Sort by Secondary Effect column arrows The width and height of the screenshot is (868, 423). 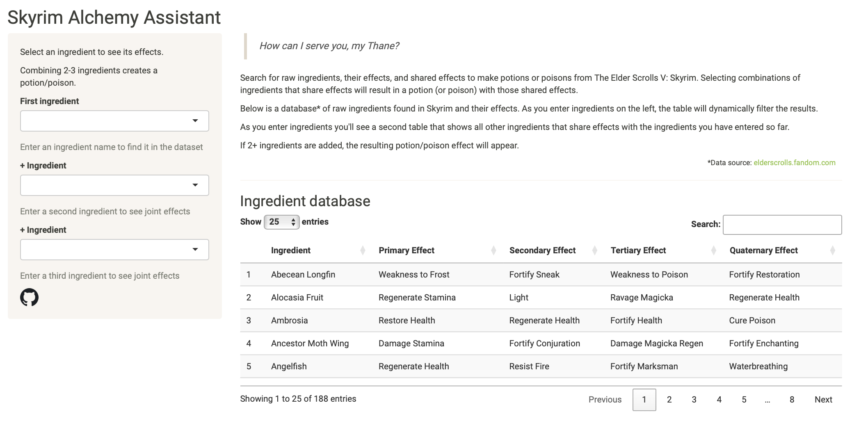click(594, 250)
